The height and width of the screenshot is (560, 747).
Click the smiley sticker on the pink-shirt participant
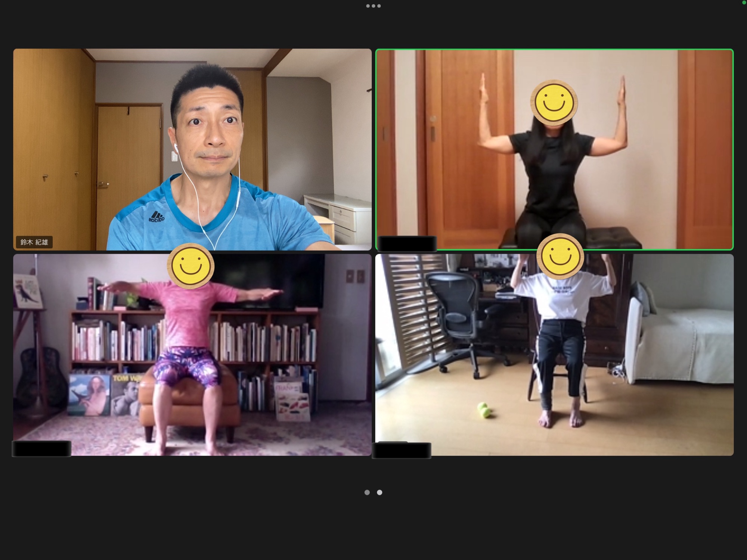click(190, 266)
